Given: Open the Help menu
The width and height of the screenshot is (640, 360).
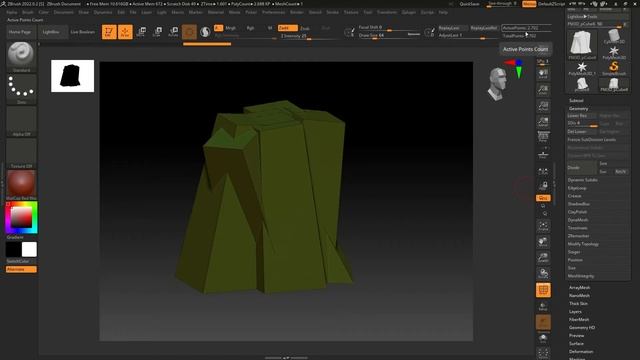Looking at the screenshot, I should click(x=443, y=12).
